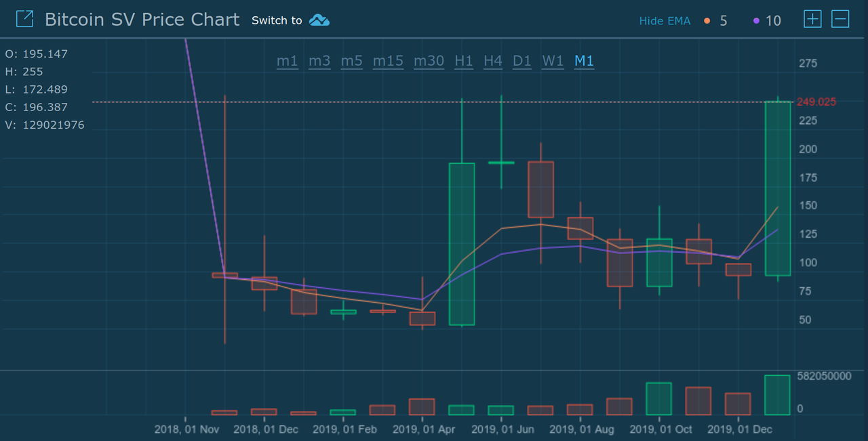Select the D1 timeframe
The width and height of the screenshot is (868, 441).
tap(522, 61)
